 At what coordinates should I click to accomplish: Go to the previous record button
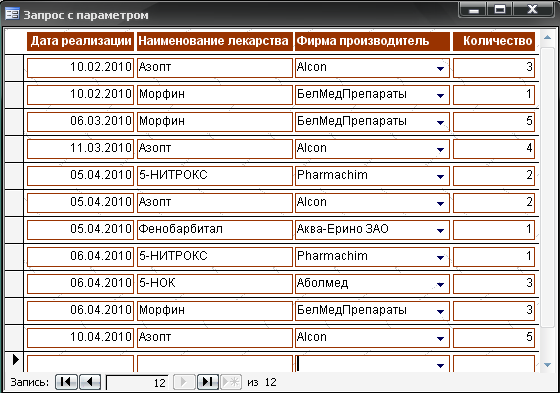coord(90,382)
